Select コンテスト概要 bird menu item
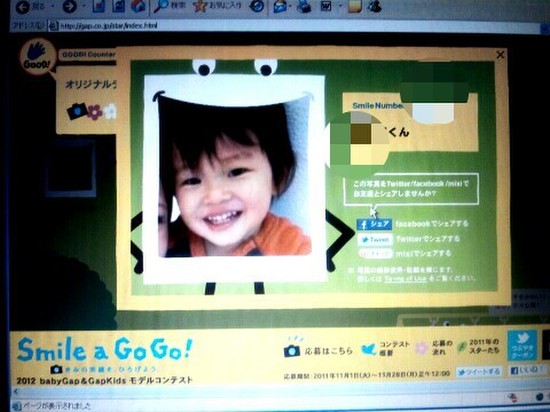Viewport: 550px width, 412px height. 385,349
